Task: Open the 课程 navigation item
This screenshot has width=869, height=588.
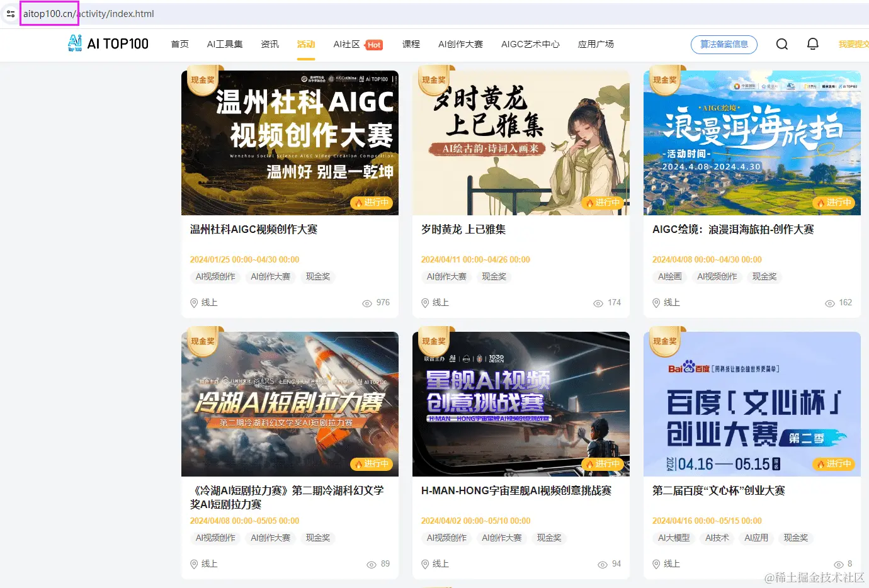Action: [x=411, y=44]
